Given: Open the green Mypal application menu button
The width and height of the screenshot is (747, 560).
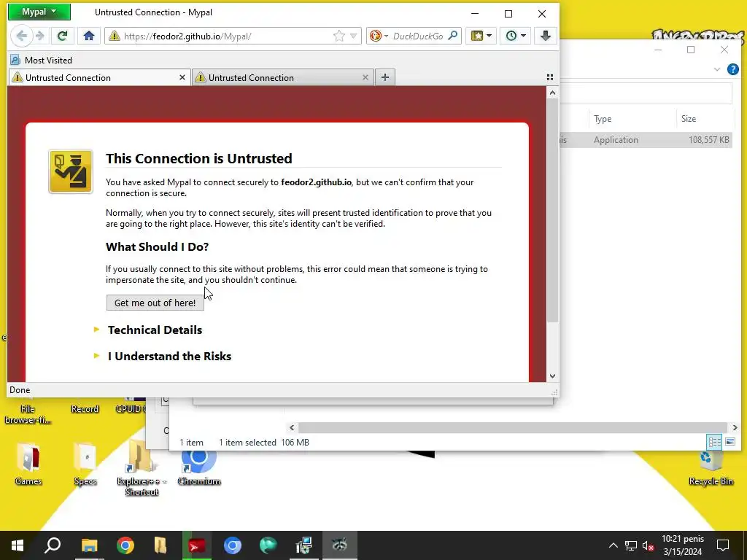Looking at the screenshot, I should point(39,12).
